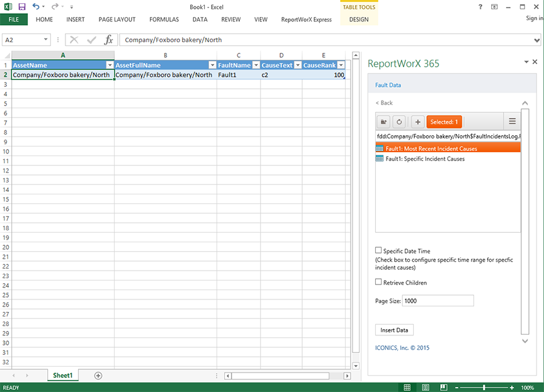The height and width of the screenshot is (392, 544).
Task: Click the Save icon in quick access toolbar
Action: tap(22, 6)
